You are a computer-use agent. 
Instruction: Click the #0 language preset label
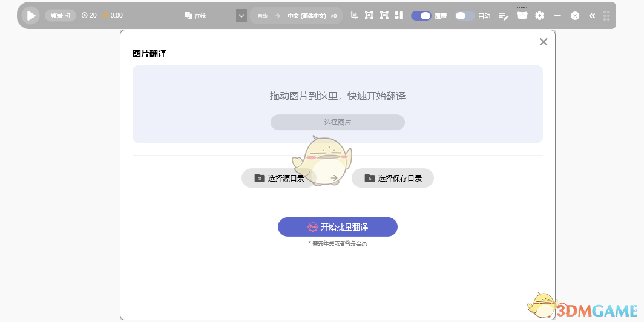(333, 16)
